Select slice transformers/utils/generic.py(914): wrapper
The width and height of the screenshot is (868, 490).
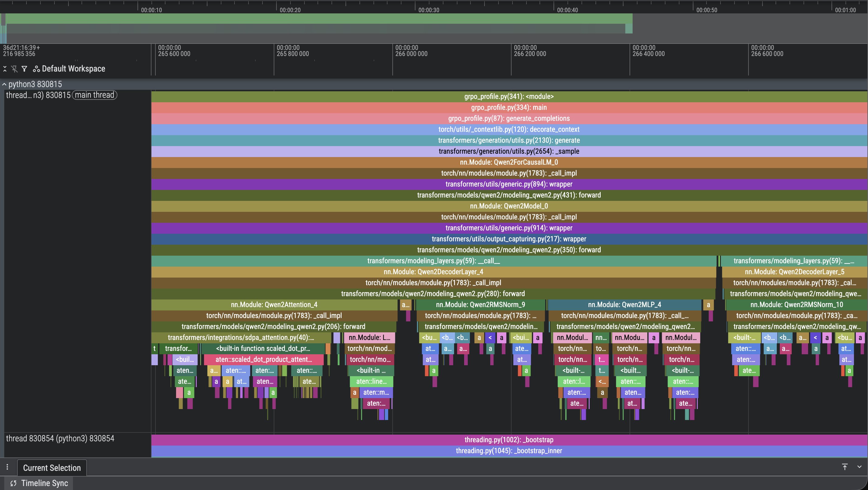click(x=509, y=228)
